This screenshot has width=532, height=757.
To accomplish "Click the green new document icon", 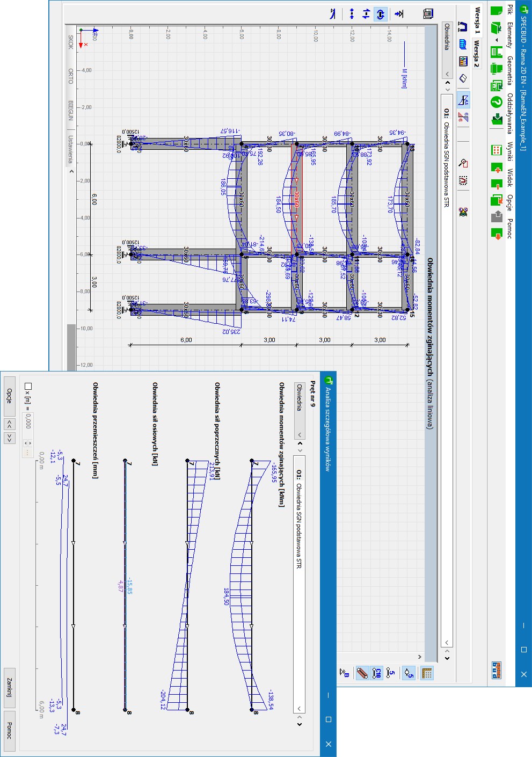I will point(497,10).
